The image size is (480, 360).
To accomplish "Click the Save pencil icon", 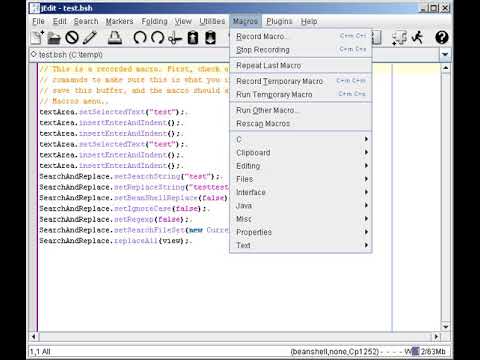I will click(x=90, y=38).
